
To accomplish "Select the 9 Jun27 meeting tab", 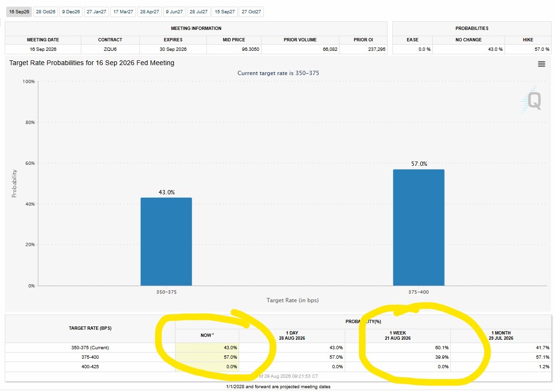I will click(x=174, y=12).
